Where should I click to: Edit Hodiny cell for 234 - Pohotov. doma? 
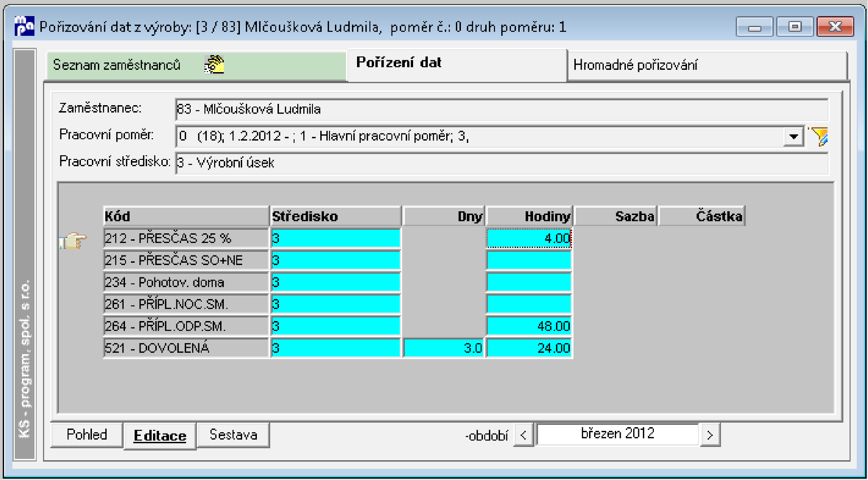(529, 282)
